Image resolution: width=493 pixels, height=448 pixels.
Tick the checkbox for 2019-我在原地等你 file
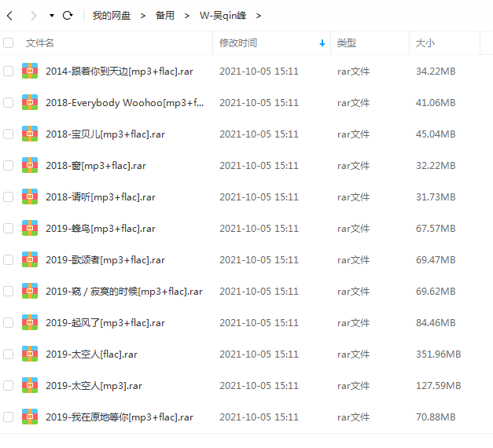click(x=8, y=417)
